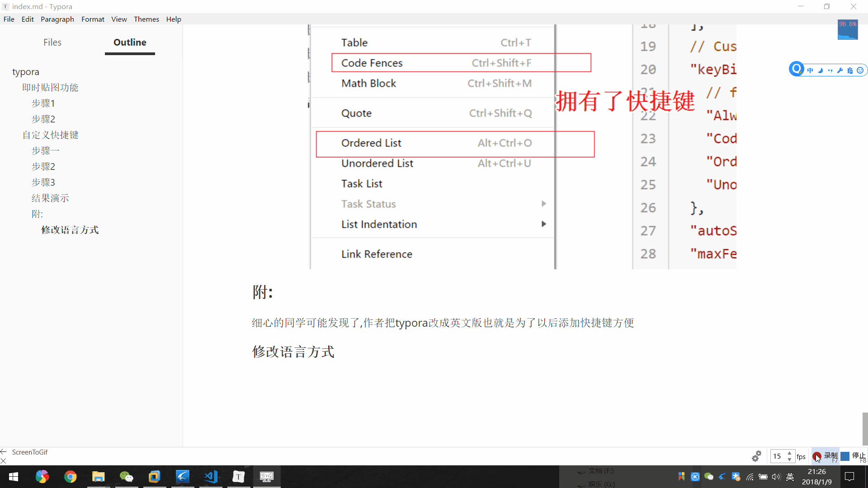Toggle IME Chinese/English mode button
Image resolution: width=868 pixels, height=488 pixels.
(x=810, y=70)
